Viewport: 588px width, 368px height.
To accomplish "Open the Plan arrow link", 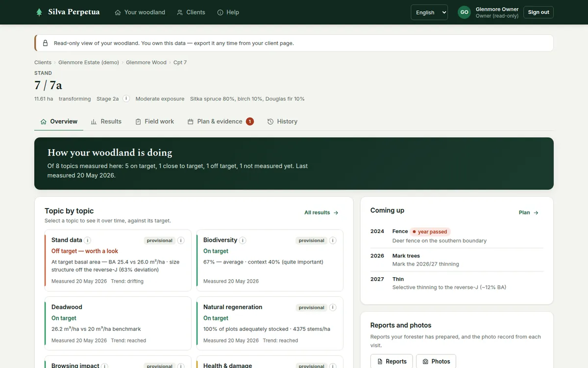I will [529, 212].
